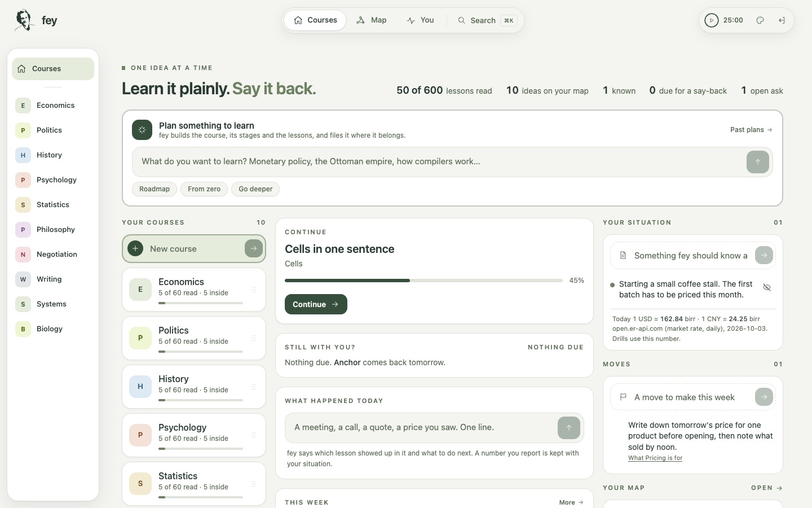The width and height of the screenshot is (812, 508).
Task: Open History from the sidebar
Action: (53, 155)
